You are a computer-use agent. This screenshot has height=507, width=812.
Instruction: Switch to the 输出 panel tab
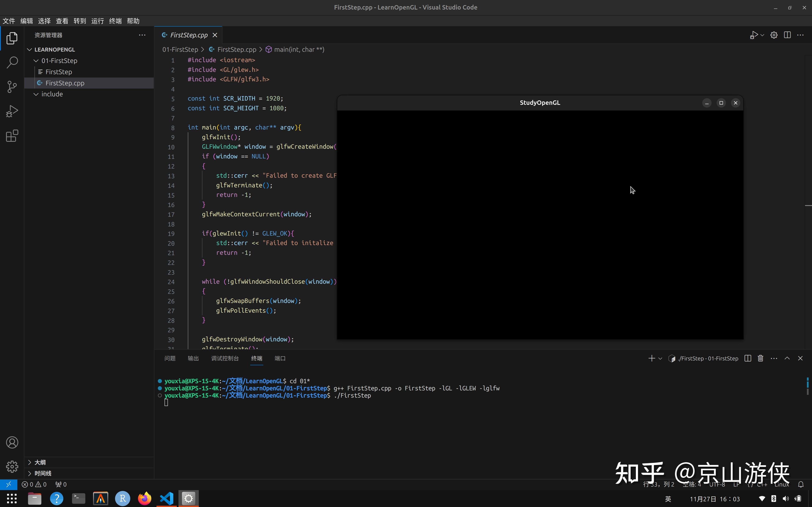193,358
